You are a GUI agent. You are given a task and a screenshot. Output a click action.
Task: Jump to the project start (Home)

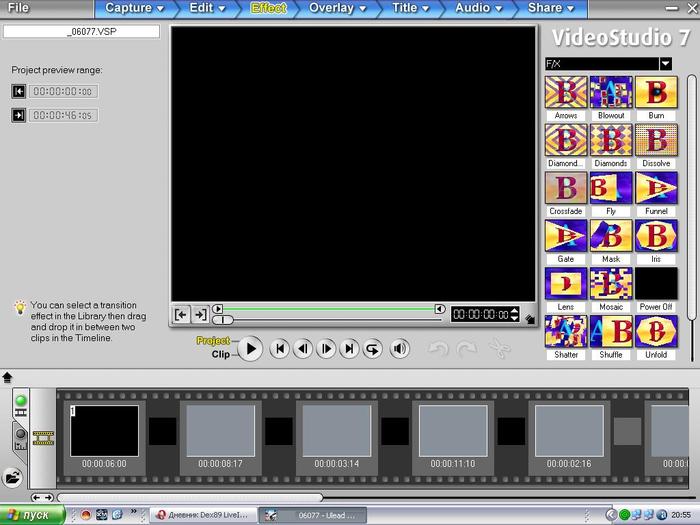[280, 349]
